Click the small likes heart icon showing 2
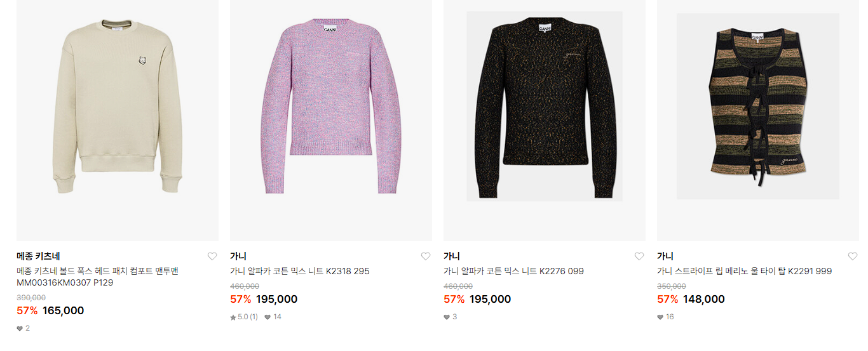 click(20, 328)
